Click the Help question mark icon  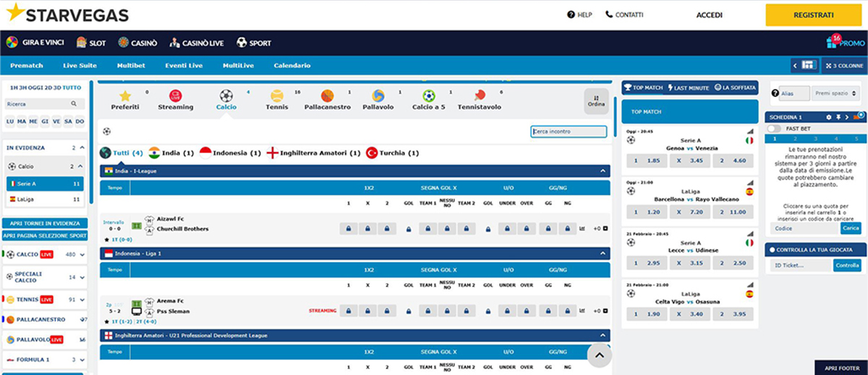point(571,14)
